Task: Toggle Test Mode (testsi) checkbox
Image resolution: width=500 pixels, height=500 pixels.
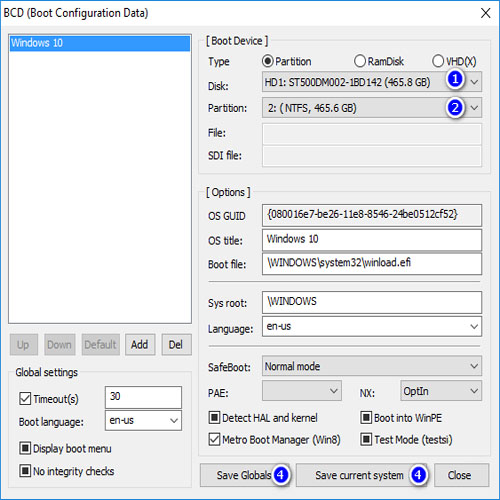Action: (x=366, y=440)
